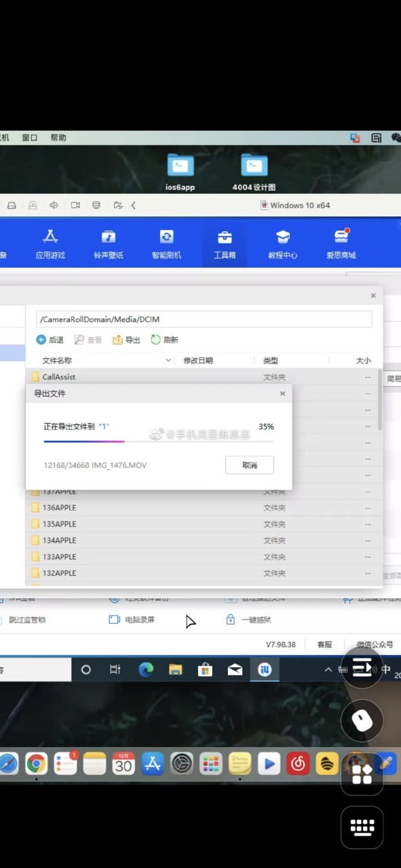
Task: Open 客服 customer service
Action: point(325,644)
